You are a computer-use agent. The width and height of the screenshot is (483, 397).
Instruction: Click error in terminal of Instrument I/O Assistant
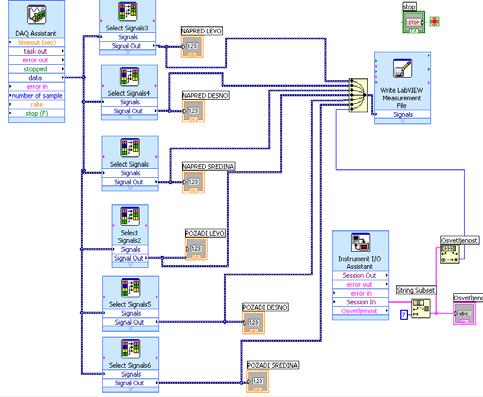pos(360,293)
